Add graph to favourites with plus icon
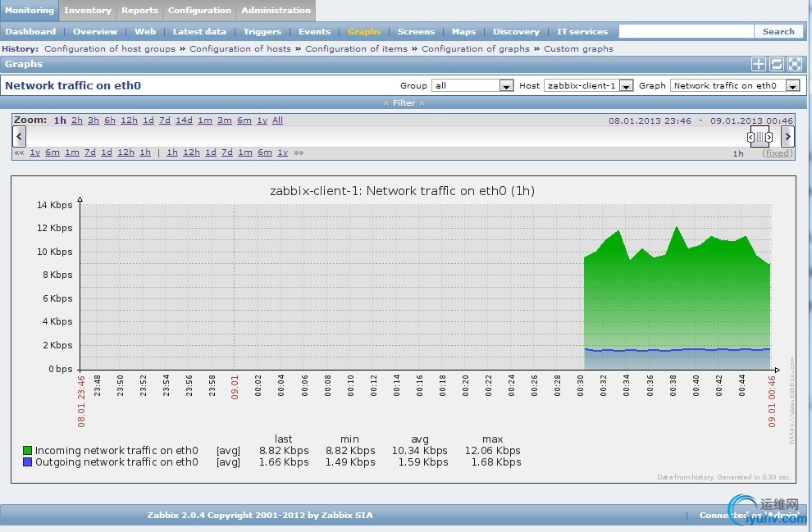Viewport: 812px width, 532px height. click(759, 64)
